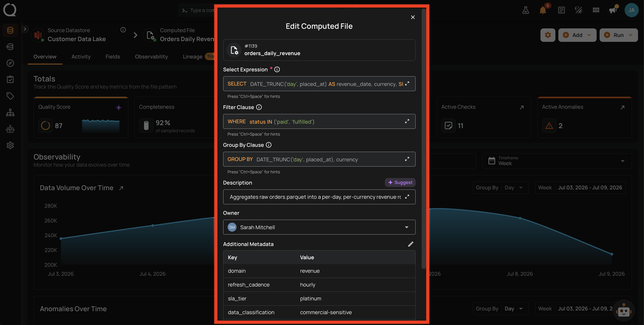
Task: Open the Source Datastores sidebar icon
Action: (x=10, y=30)
